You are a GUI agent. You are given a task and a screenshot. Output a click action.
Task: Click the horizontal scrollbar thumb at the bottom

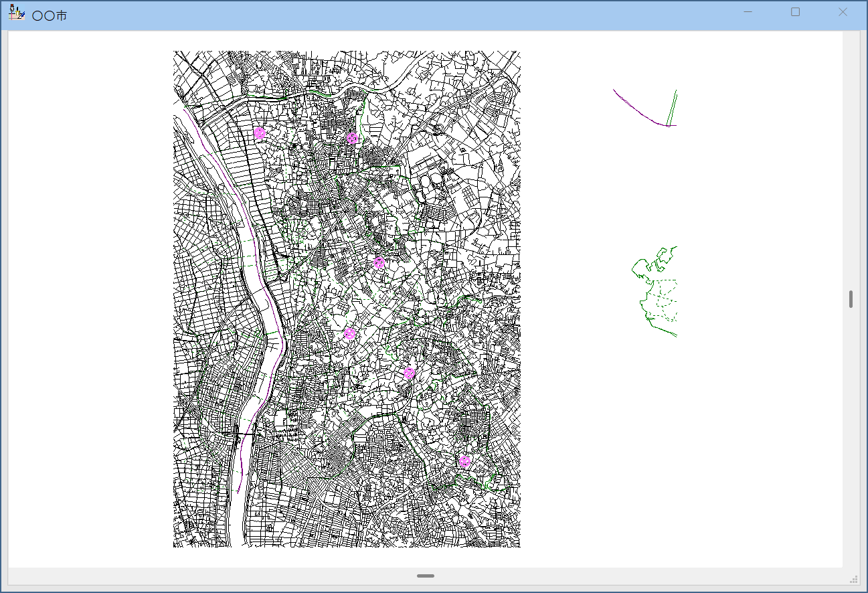click(x=425, y=576)
